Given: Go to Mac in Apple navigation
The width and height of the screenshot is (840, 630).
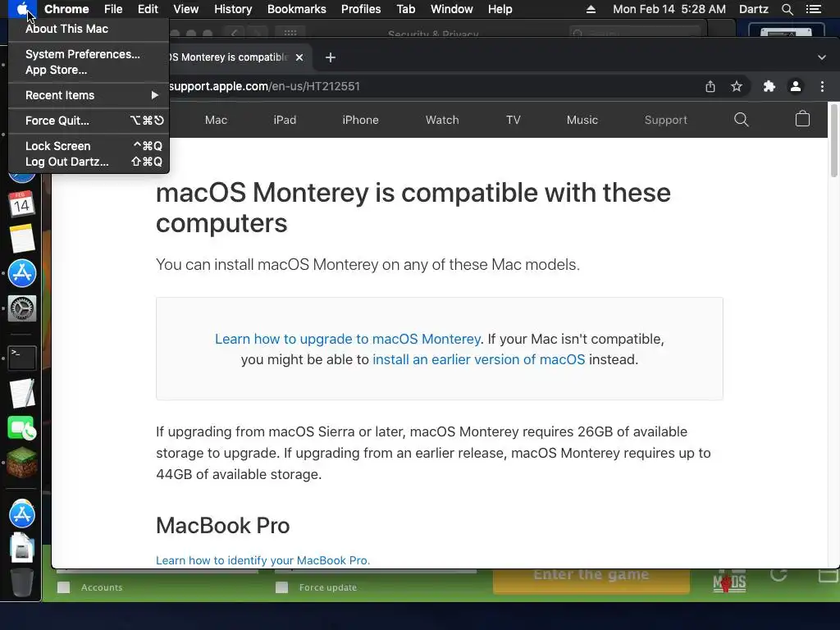Looking at the screenshot, I should 216,120.
